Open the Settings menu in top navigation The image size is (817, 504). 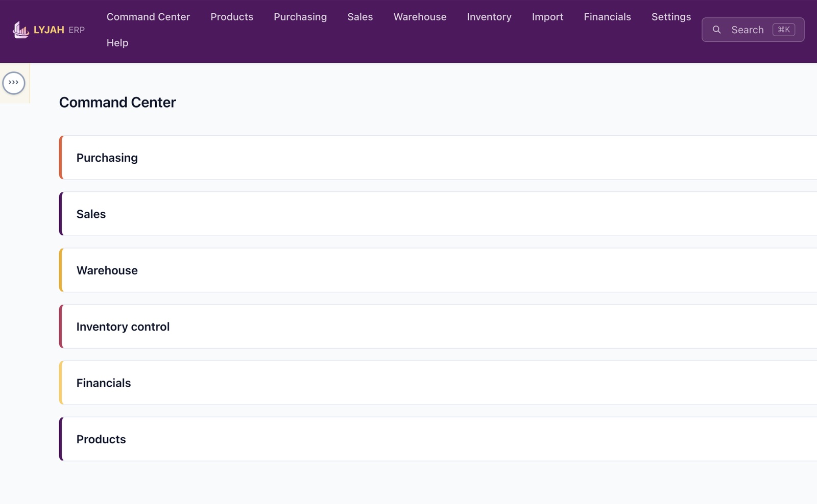[x=671, y=17]
